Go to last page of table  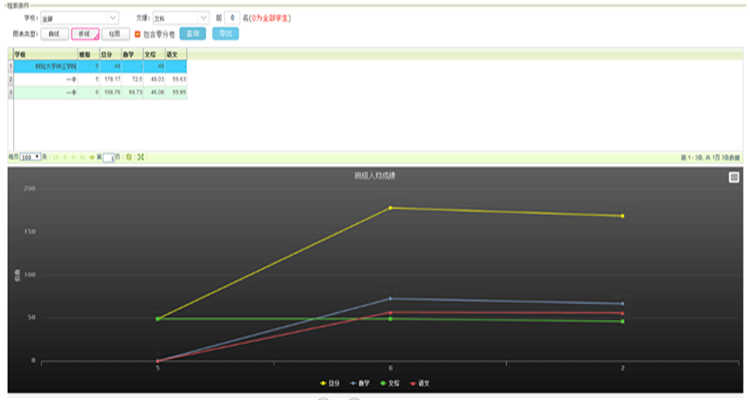pyautogui.click(x=82, y=157)
